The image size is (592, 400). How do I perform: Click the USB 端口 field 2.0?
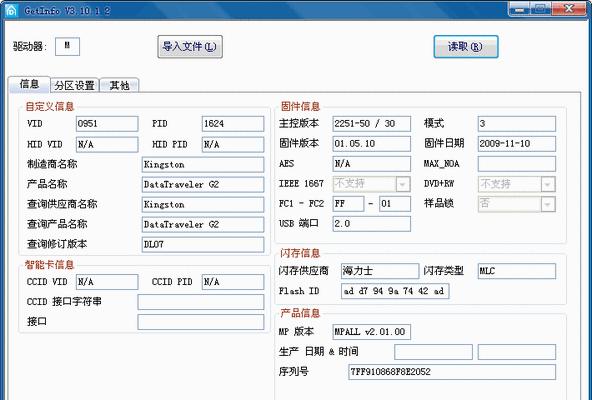[x=372, y=224]
